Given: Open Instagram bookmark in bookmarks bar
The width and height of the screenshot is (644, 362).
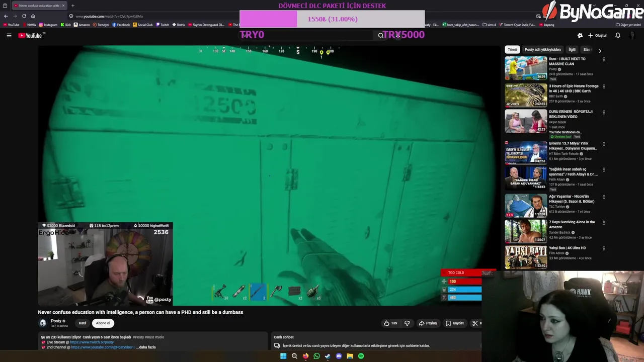Looking at the screenshot, I should [x=48, y=25].
